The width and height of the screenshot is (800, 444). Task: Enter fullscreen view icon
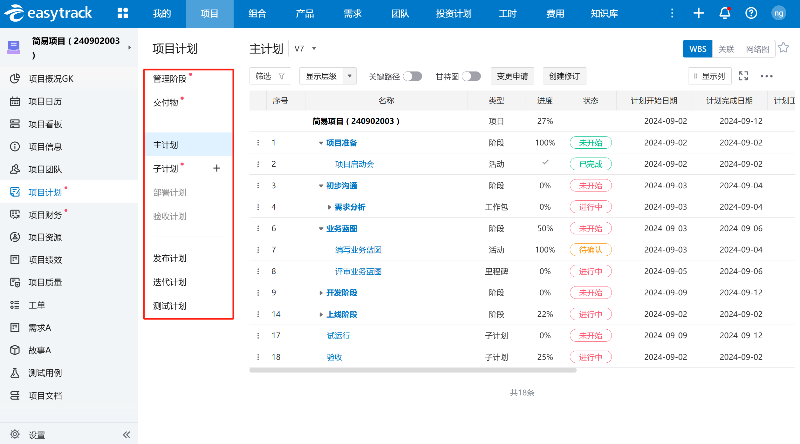click(x=743, y=76)
